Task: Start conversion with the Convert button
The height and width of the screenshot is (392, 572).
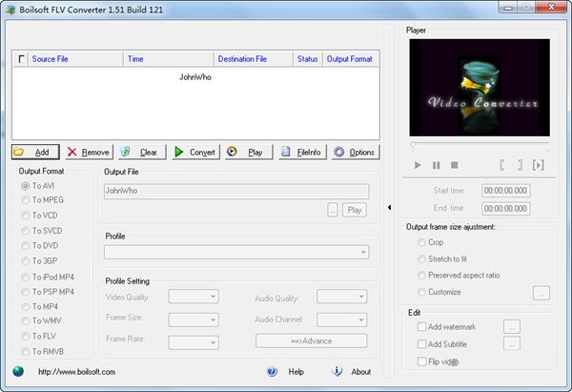Action: tap(194, 152)
